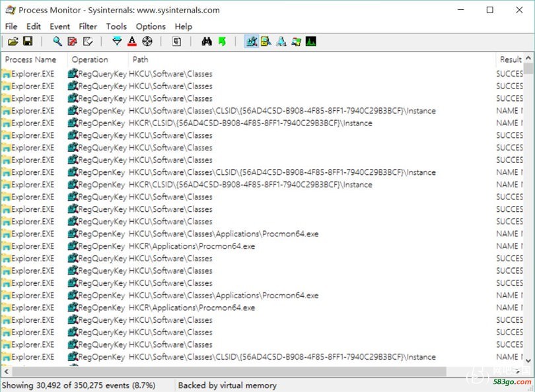Image resolution: width=535 pixels, height=392 pixels.
Task: Launch Find using the binoculars icon
Action: pos(207,42)
